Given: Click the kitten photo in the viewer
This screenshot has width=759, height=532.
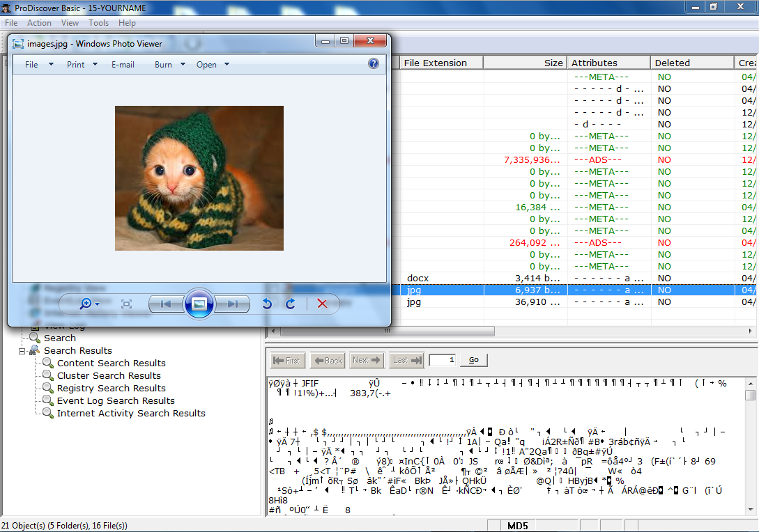Looking at the screenshot, I should (199, 178).
